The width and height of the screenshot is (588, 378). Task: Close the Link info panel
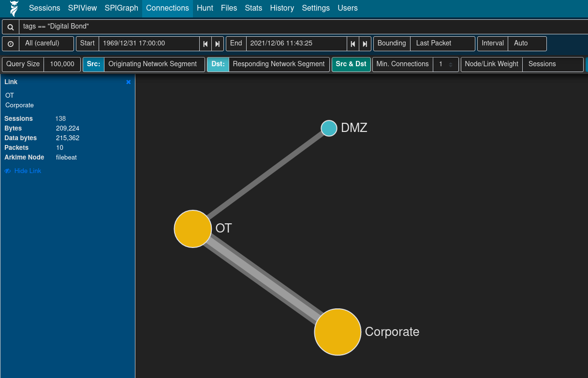(x=129, y=82)
